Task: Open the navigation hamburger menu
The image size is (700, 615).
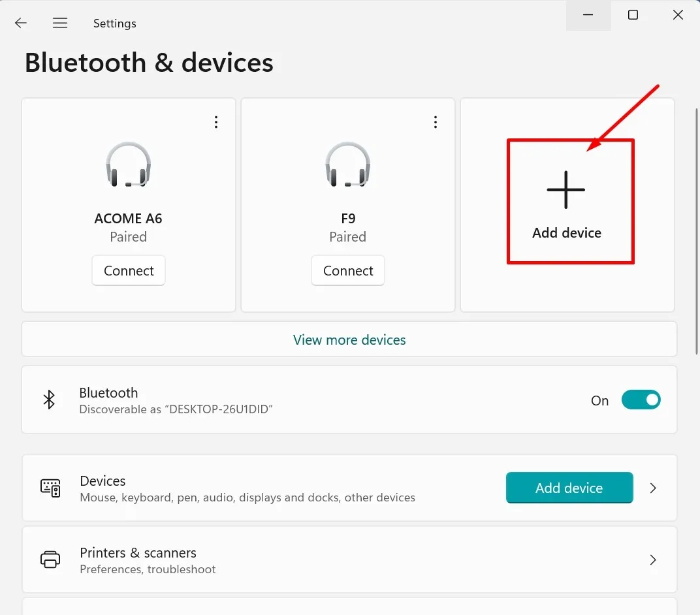Action: 60,23
